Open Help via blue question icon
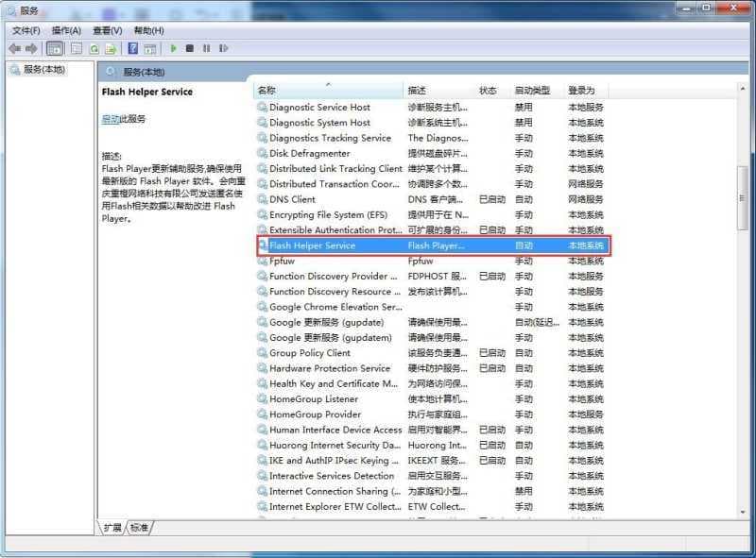 (x=133, y=48)
